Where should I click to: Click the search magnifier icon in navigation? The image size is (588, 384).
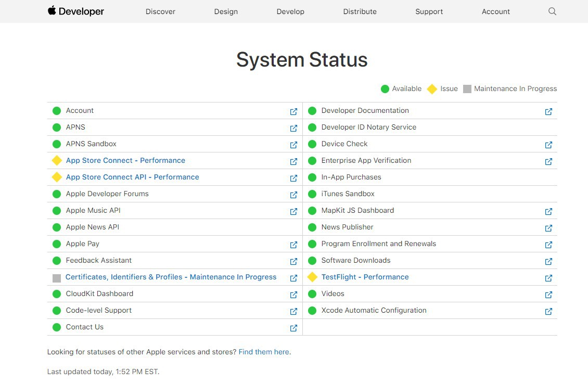click(552, 11)
